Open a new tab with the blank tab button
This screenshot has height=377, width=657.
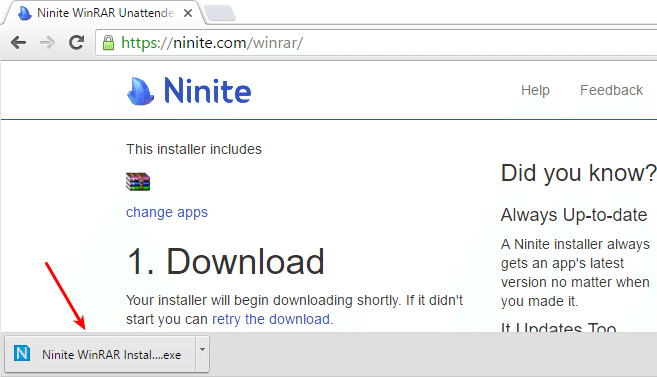[x=220, y=13]
